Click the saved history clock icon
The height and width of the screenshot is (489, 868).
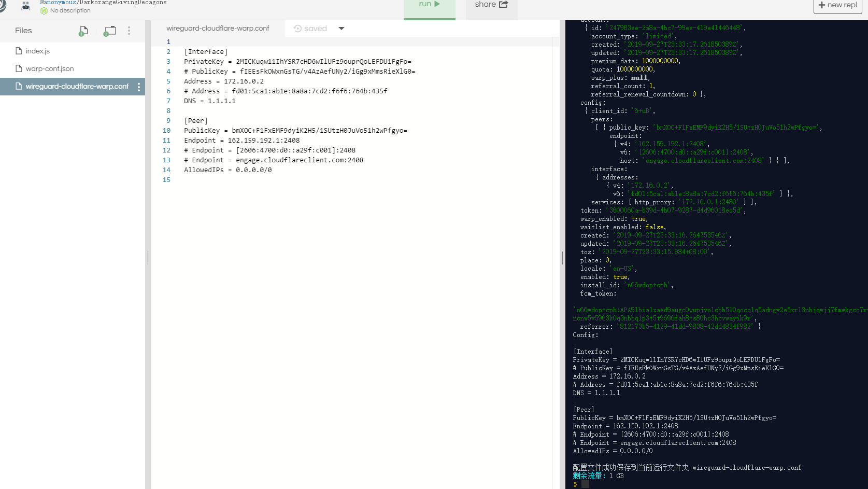[x=297, y=29]
